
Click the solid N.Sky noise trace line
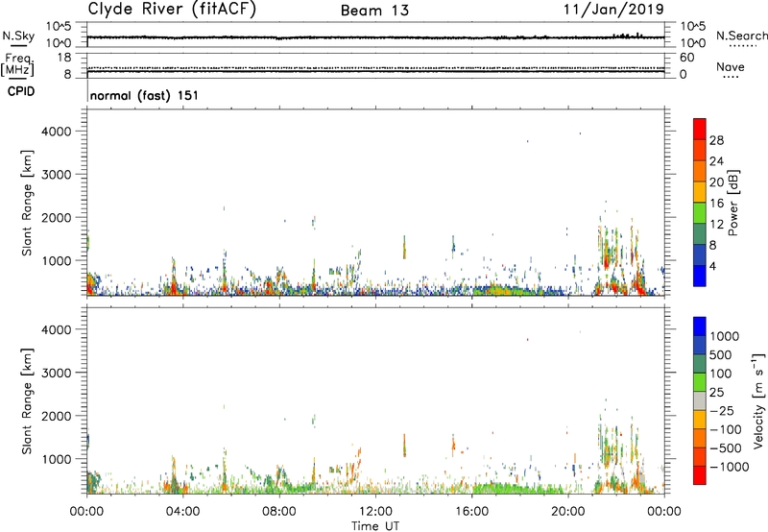[x=375, y=37]
